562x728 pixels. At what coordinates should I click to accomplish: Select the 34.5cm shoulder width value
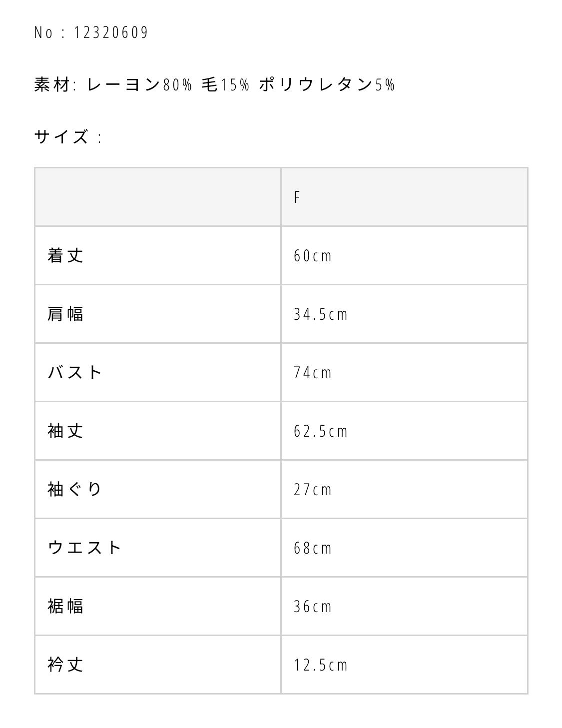tap(320, 314)
